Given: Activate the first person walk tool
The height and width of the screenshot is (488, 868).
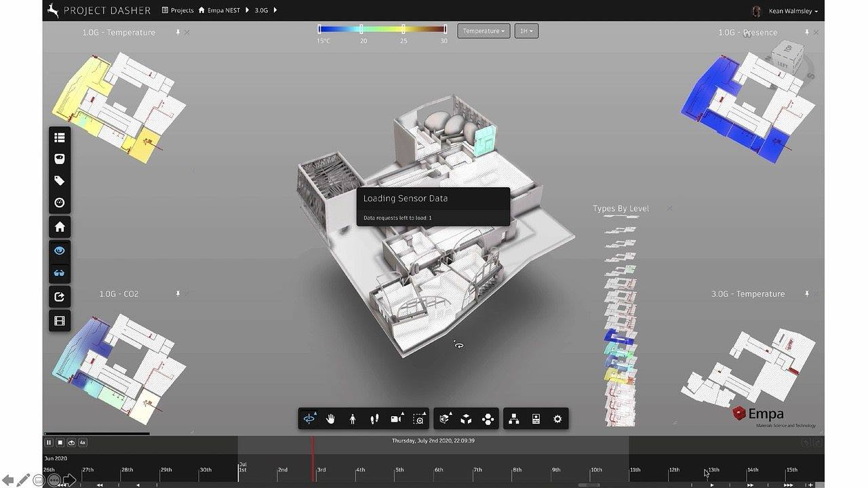Looking at the screenshot, I should 353,419.
